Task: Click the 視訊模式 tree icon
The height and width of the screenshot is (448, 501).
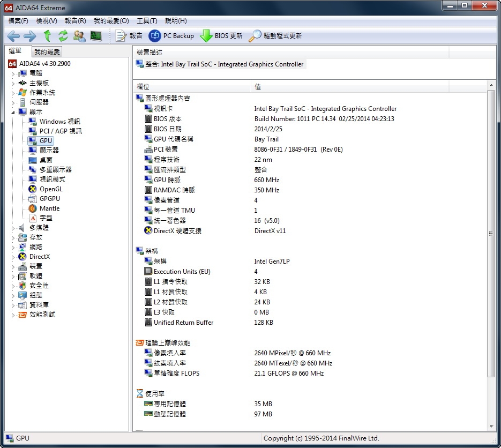Action: 33,180
